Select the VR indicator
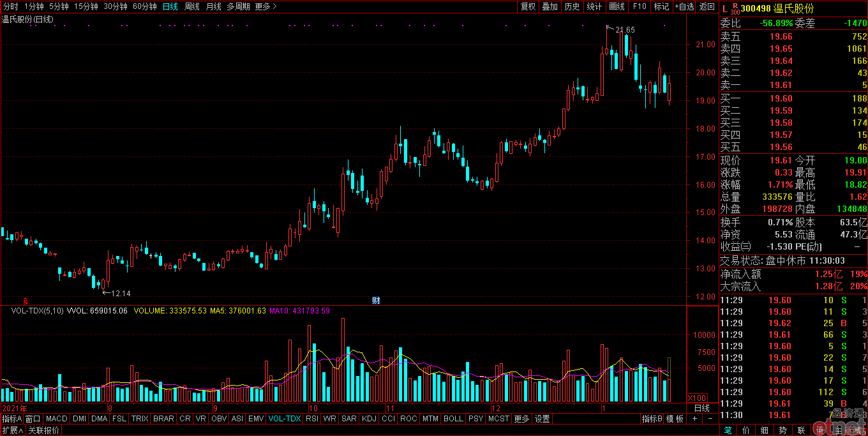The image size is (868, 436). [x=201, y=419]
